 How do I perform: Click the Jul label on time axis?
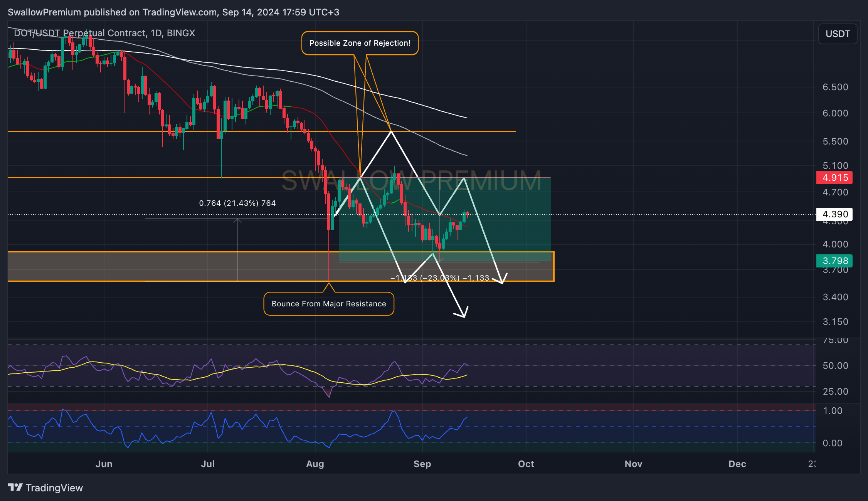coord(208,464)
